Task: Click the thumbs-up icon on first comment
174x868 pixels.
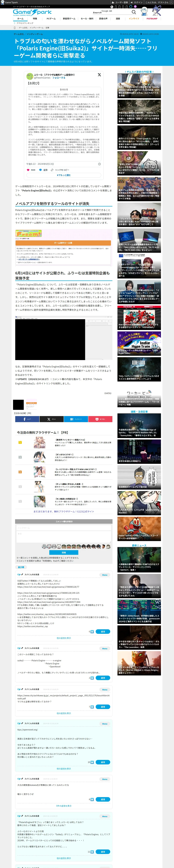Action: point(92,631)
